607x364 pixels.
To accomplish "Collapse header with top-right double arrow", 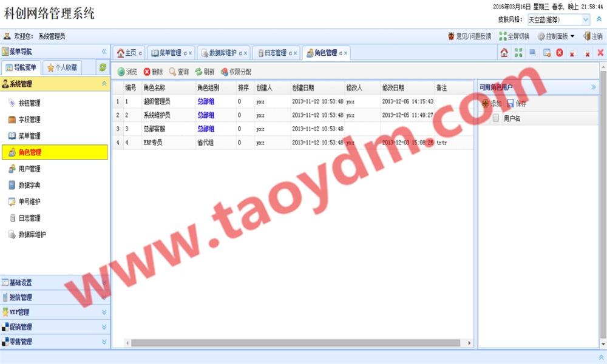I will [x=599, y=19].
